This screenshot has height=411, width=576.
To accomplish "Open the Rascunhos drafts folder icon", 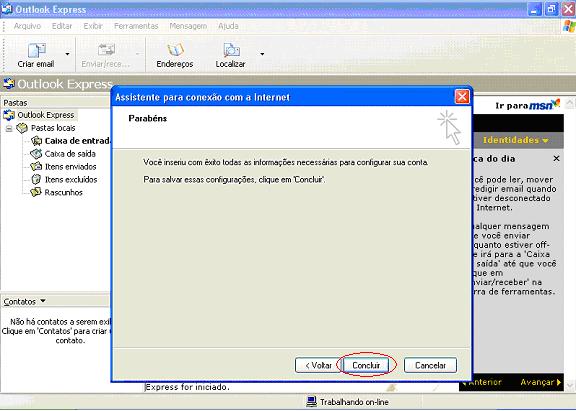I will pyautogui.click(x=36, y=192).
